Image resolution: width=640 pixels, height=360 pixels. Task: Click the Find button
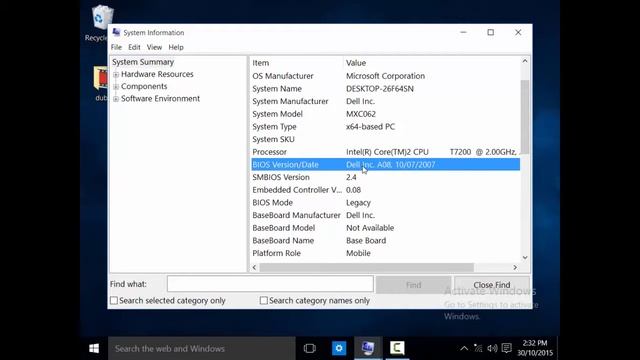pos(413,284)
